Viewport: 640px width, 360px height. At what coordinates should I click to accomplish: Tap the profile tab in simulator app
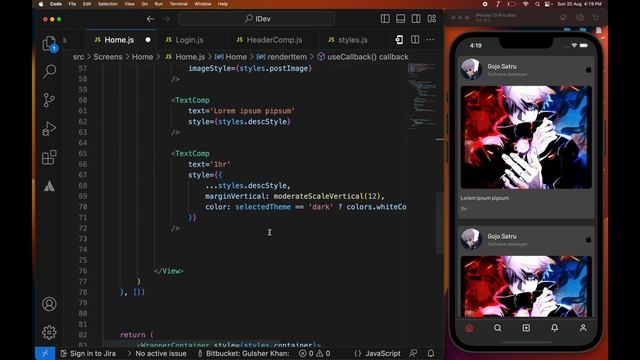pos(583,328)
